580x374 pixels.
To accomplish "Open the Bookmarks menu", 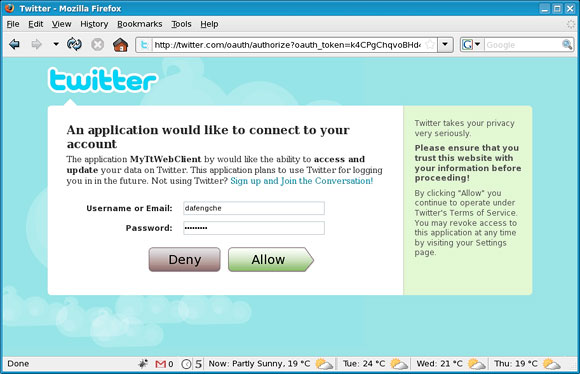I will [139, 24].
